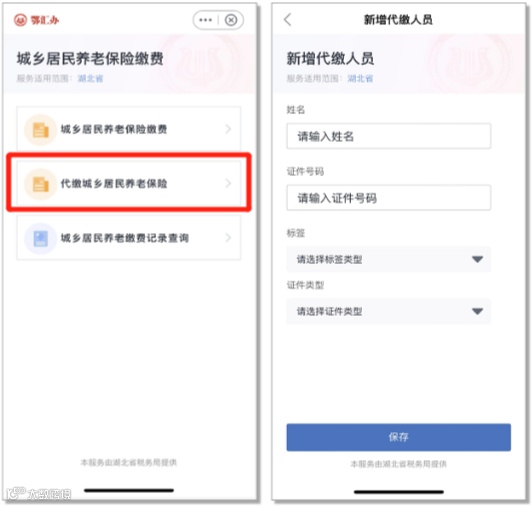This screenshot has width=532, height=506.
Task: Close the mini-program with circle X icon
Action: point(231,20)
